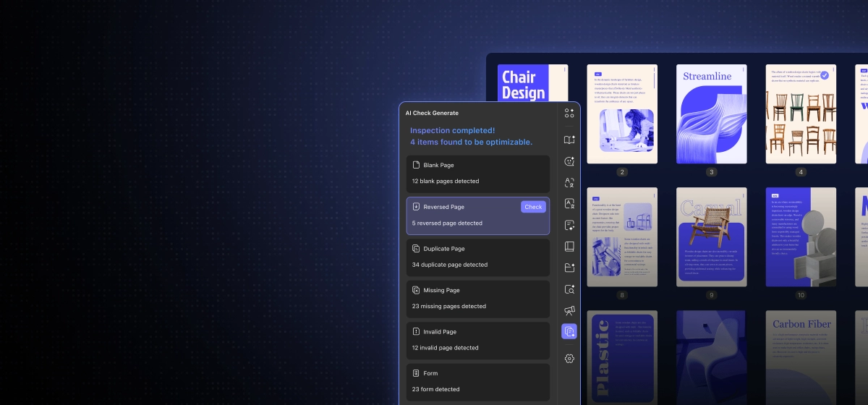
Task: Click the highlighted AI check documents icon
Action: click(569, 331)
